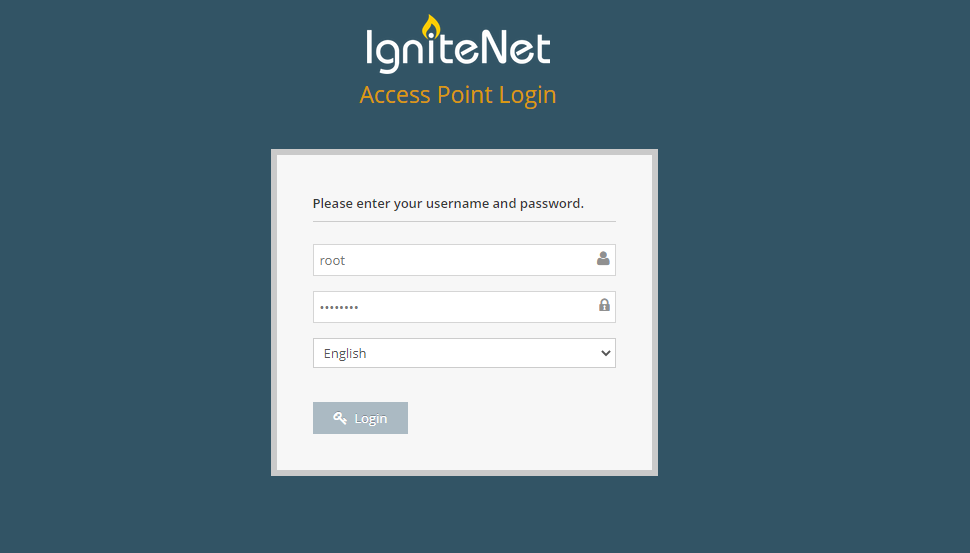Open the English language dropdown

pos(464,353)
